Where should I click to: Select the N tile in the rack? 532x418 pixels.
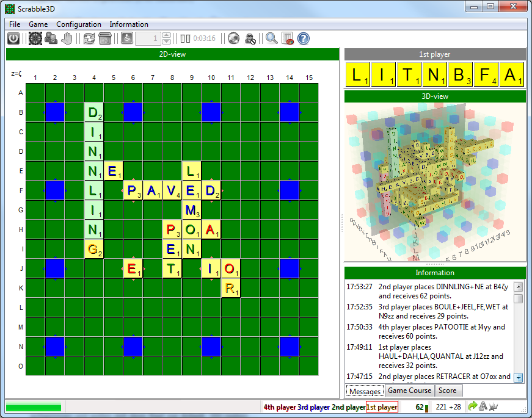(435, 74)
